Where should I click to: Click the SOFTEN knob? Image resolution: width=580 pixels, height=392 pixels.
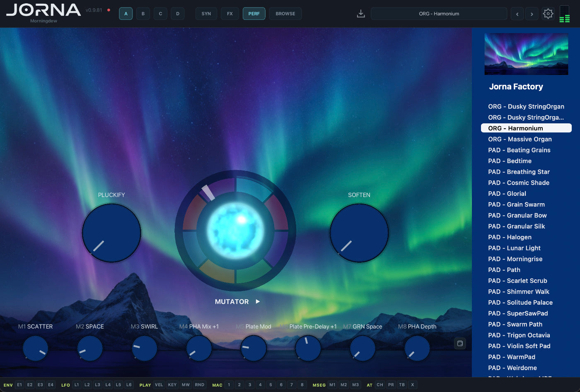(359, 233)
